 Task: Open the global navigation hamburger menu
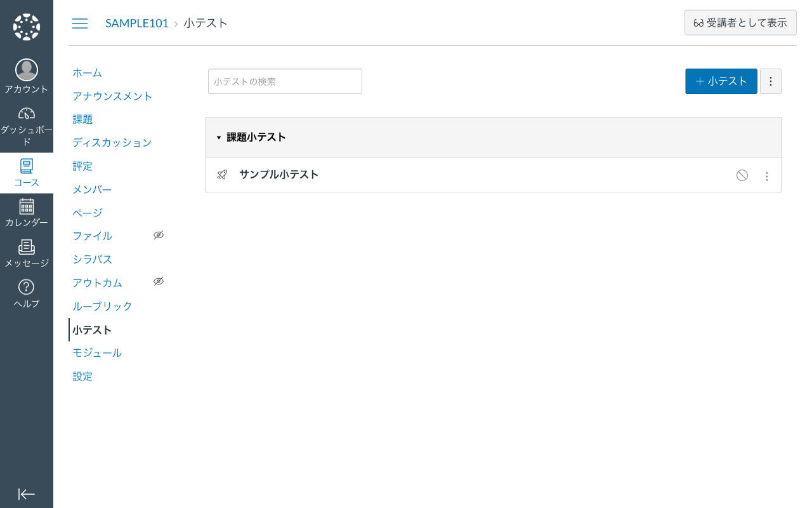click(x=80, y=23)
